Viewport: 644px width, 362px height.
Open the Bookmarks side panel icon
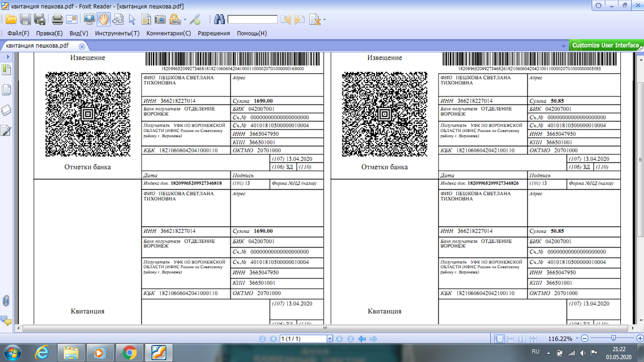7,70
